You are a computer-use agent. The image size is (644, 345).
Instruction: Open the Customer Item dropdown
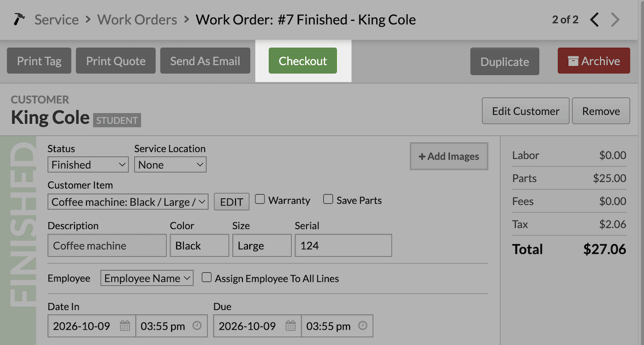coord(128,202)
